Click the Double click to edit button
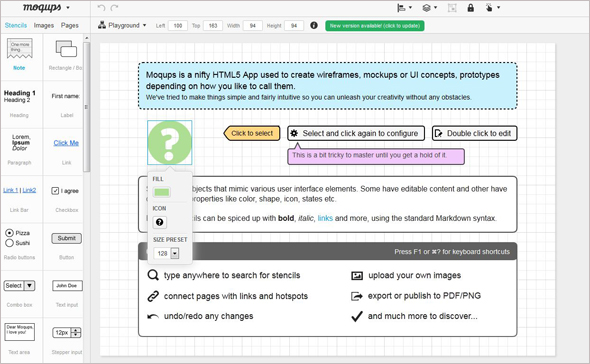The image size is (590, 364). pyautogui.click(x=474, y=133)
